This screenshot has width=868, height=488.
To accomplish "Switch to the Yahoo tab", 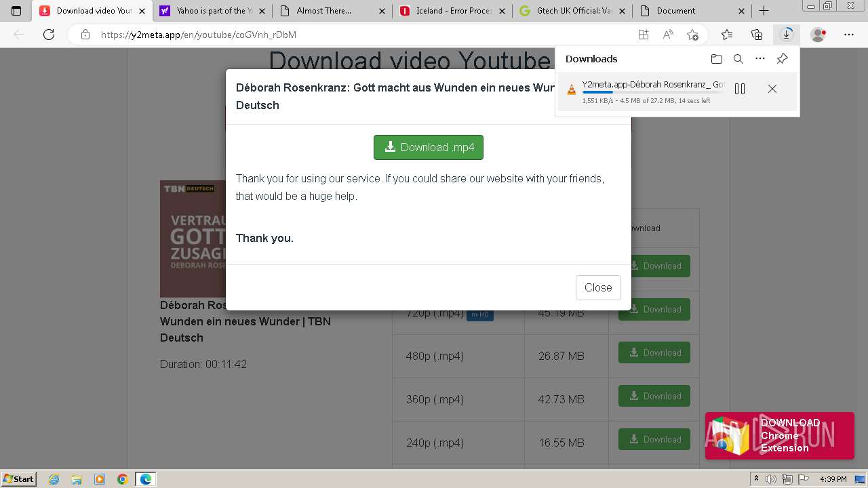I will tap(211, 11).
